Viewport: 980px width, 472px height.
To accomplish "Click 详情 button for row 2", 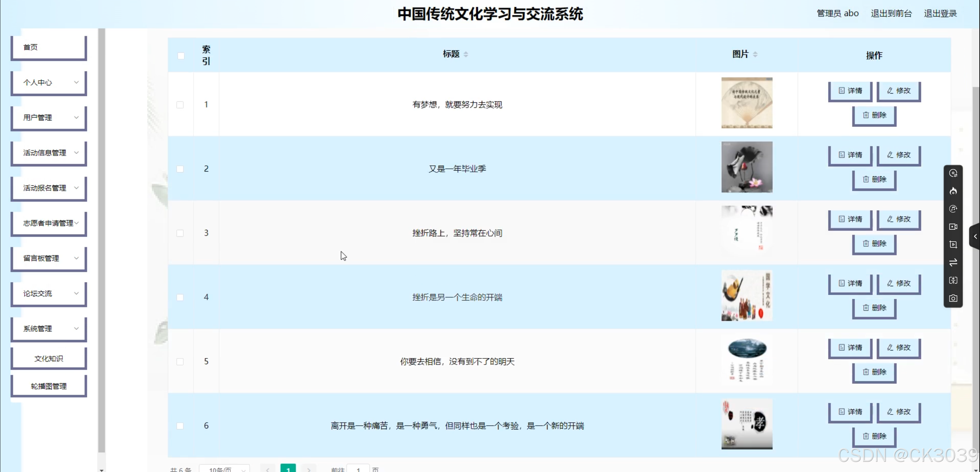I will (x=850, y=155).
